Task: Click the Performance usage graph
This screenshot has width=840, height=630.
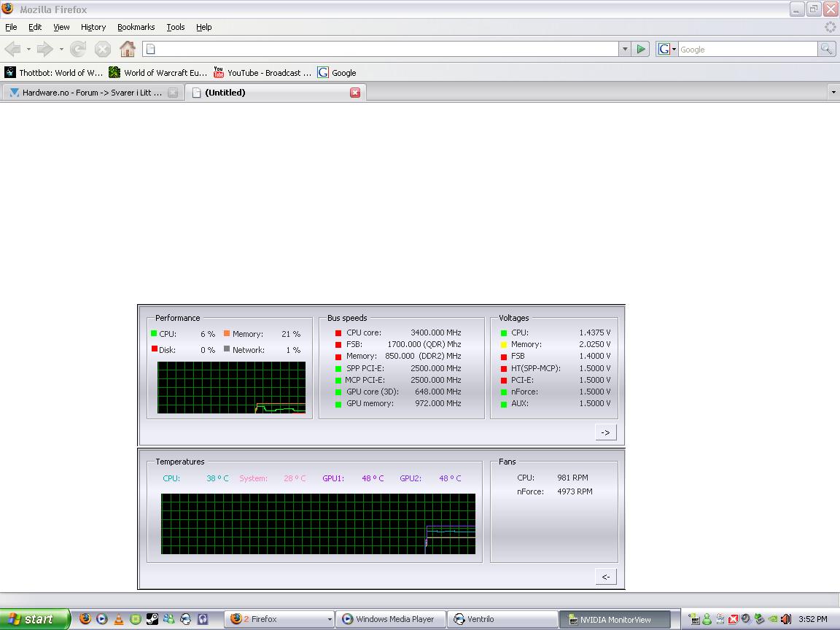Action: [231, 387]
